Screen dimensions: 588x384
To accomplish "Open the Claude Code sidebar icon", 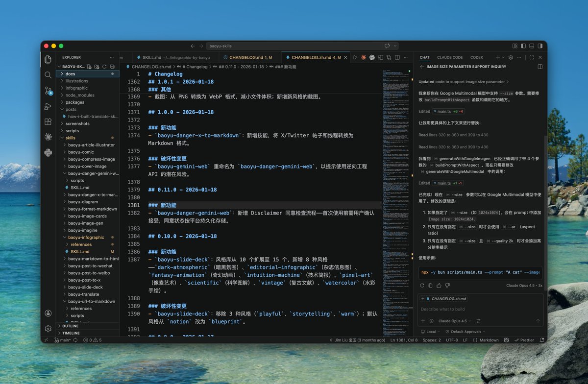I will pyautogui.click(x=48, y=137).
